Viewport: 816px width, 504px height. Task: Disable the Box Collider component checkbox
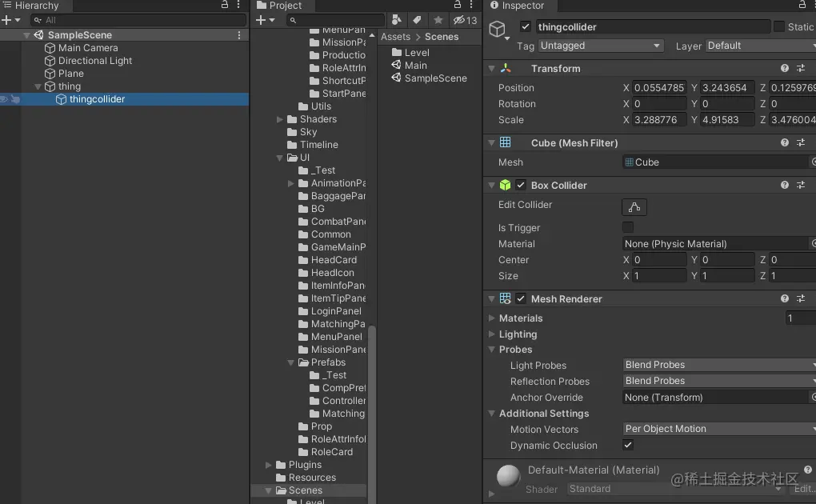coord(521,185)
